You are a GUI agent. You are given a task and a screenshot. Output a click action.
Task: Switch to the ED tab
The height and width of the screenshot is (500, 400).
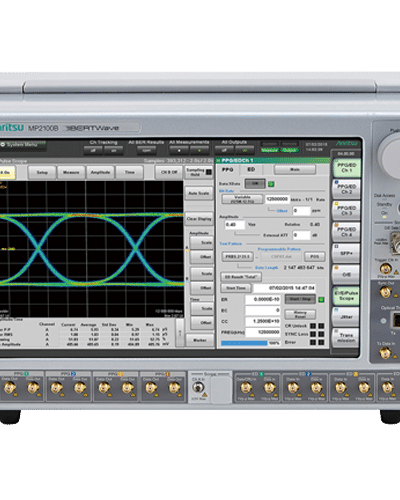point(251,170)
